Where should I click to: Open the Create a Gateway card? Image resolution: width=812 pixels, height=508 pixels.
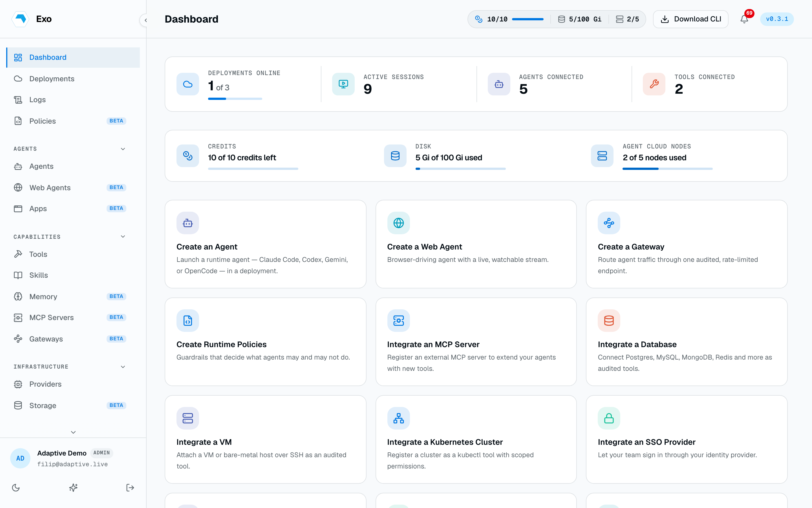(x=687, y=244)
